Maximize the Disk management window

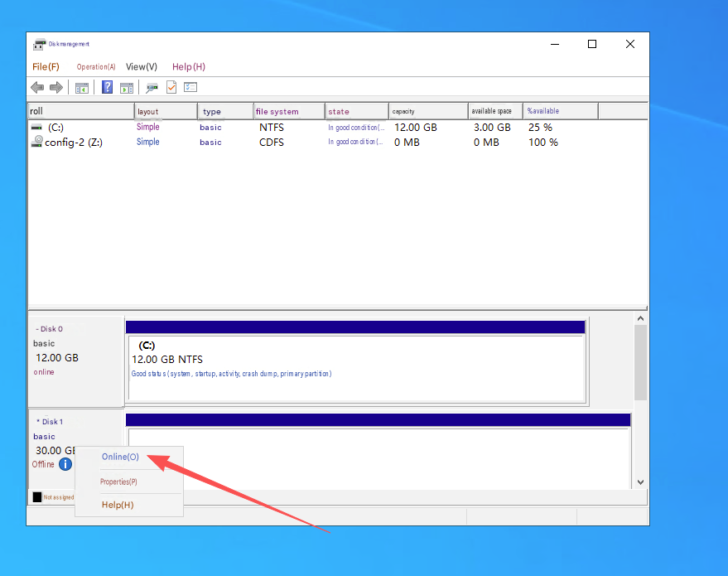click(x=592, y=44)
